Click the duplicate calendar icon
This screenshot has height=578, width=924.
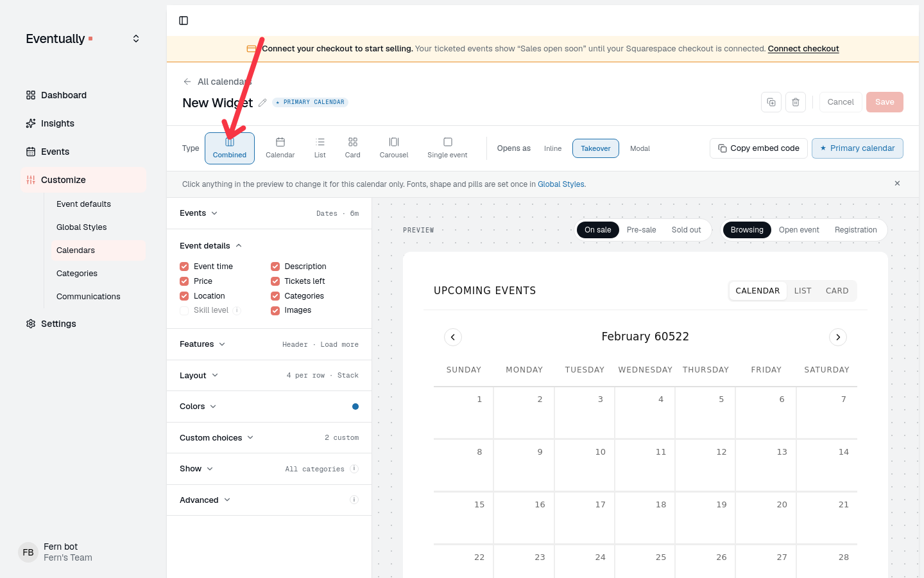(771, 102)
